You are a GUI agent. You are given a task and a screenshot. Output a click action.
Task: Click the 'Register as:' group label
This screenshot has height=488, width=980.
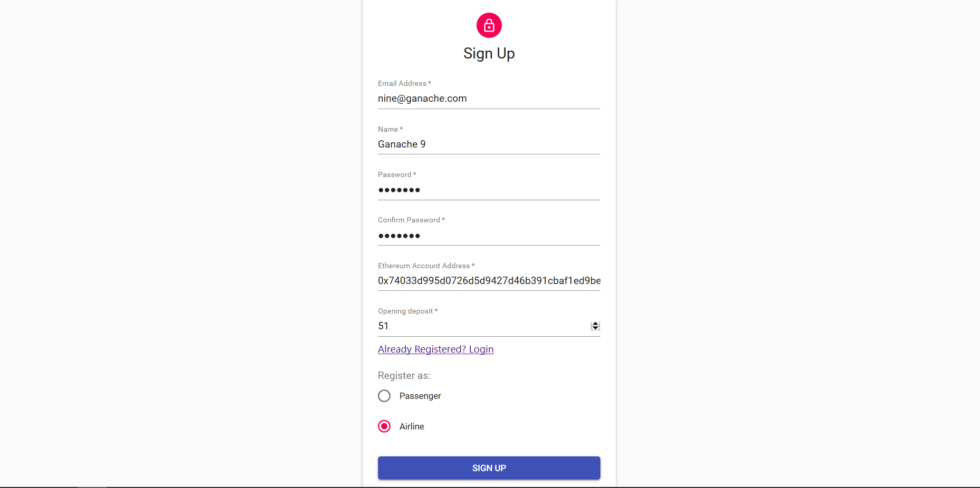tap(404, 376)
